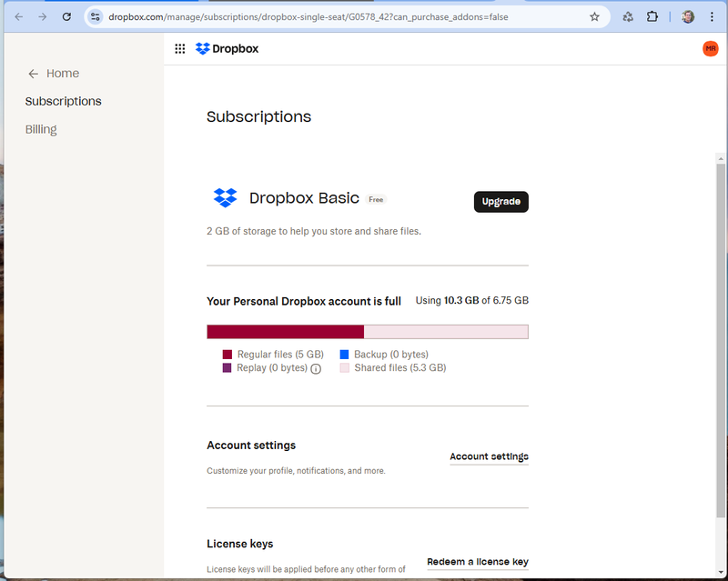Screen dimensions: 728x581
Task: Click the storage usage progress bar
Action: (x=368, y=332)
